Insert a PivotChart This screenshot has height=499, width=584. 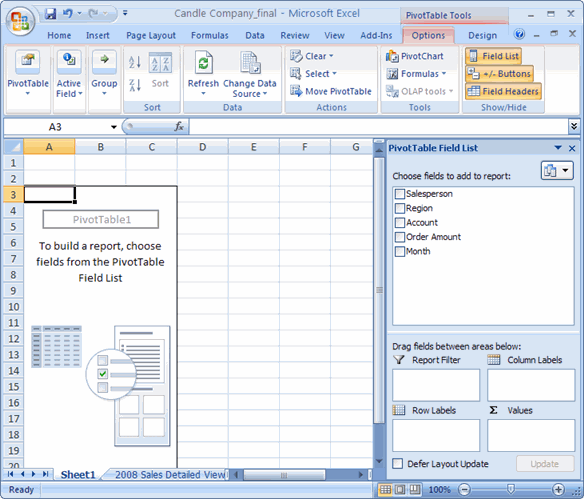415,56
